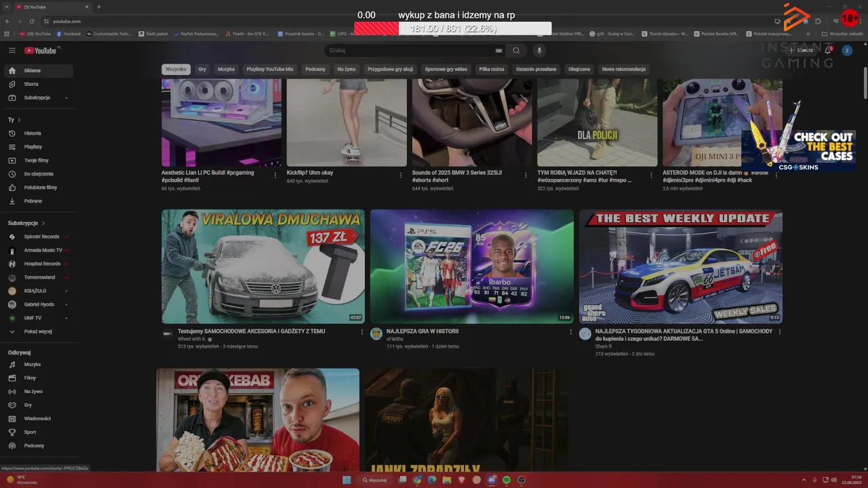Start voice search with the microphone icon

(539, 51)
